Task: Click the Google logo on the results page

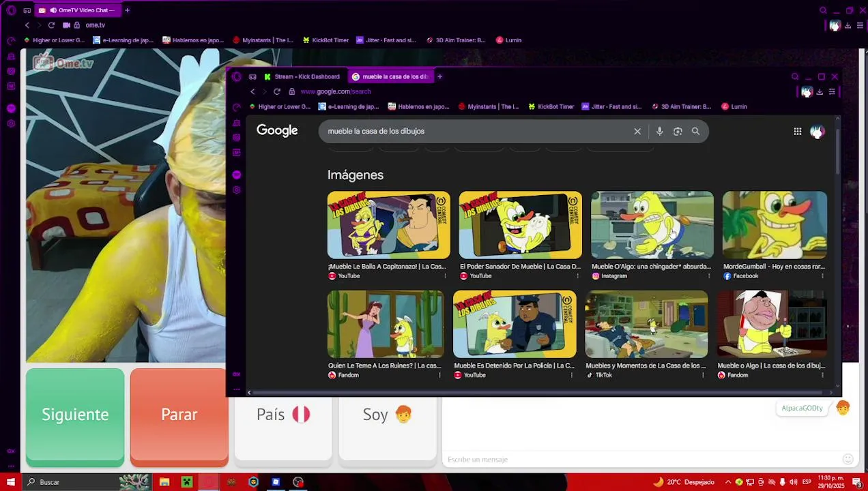Action: [x=277, y=131]
